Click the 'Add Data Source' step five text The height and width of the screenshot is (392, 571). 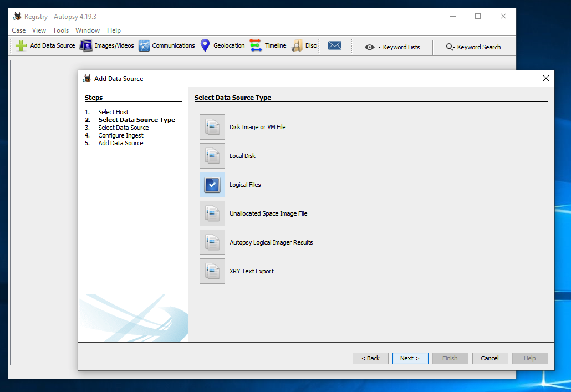tap(120, 143)
